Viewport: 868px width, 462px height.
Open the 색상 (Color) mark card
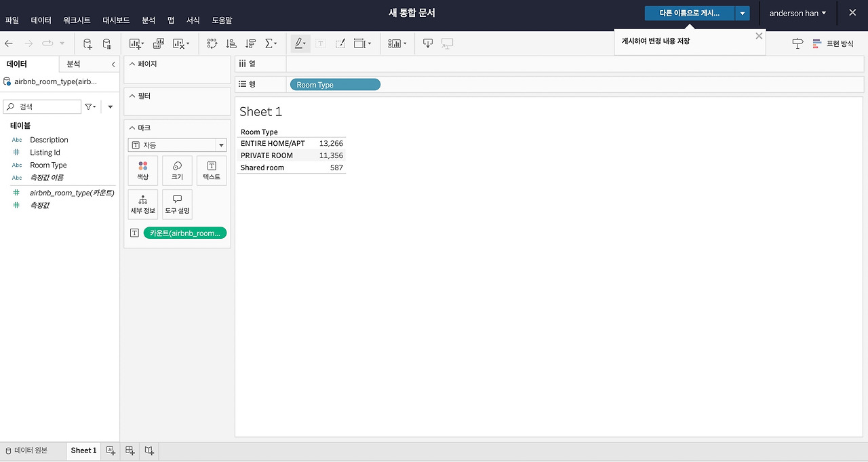coord(143,171)
